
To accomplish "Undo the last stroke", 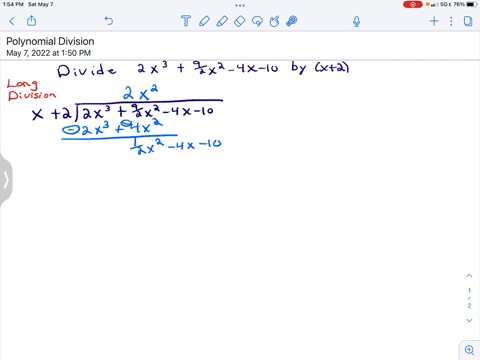I will point(109,21).
